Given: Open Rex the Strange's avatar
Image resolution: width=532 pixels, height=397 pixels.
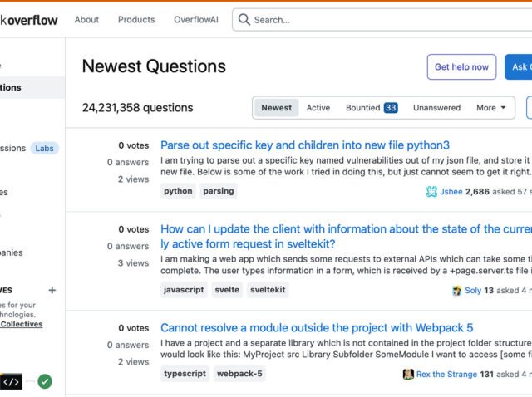Looking at the screenshot, I should (408, 375).
